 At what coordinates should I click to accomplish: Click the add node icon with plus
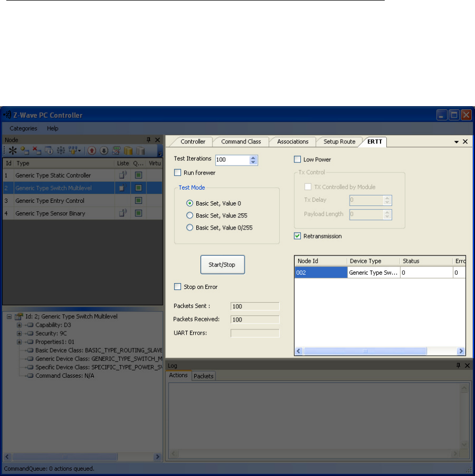[25, 151]
